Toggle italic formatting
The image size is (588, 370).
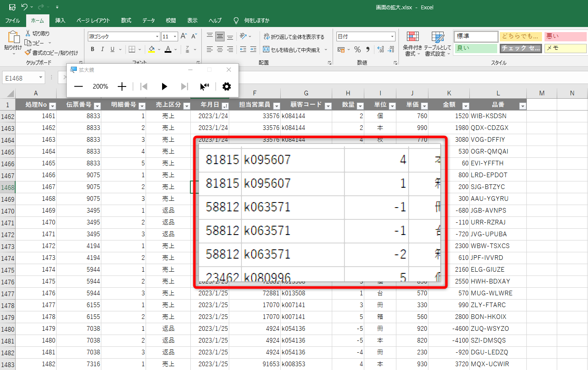coord(102,49)
